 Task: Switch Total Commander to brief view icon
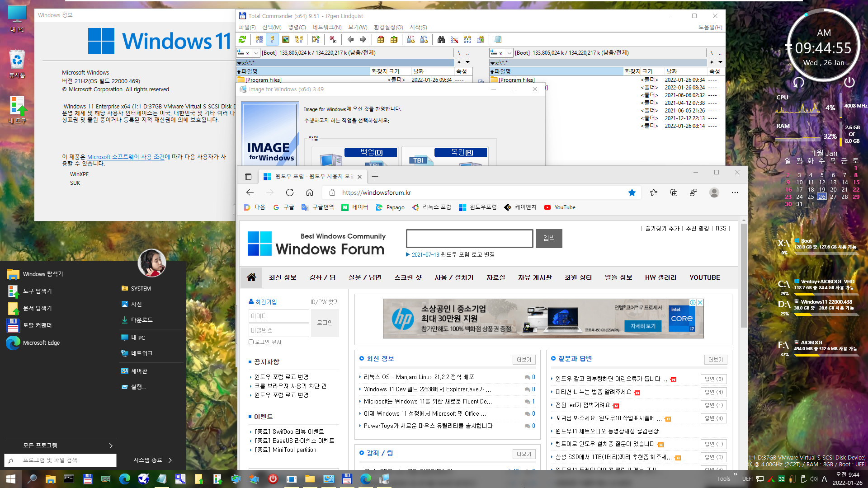point(259,39)
